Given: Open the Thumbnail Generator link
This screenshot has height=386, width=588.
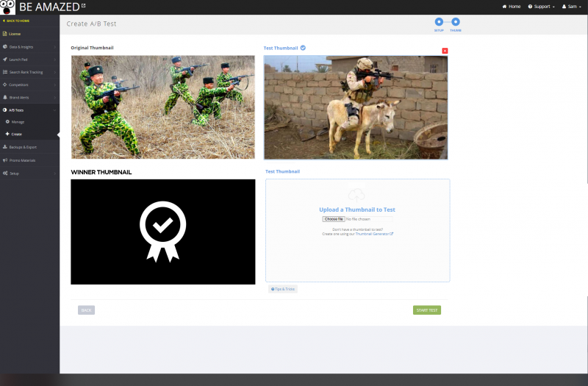Looking at the screenshot, I should [x=373, y=234].
